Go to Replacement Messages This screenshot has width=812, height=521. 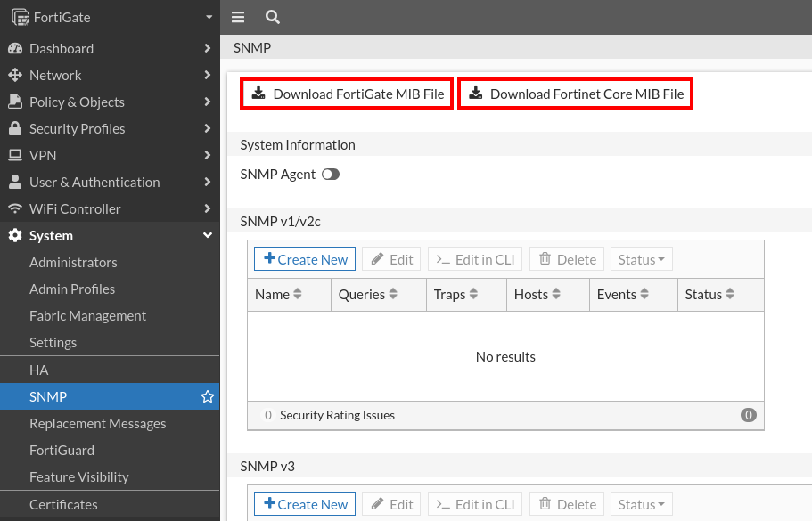97,423
